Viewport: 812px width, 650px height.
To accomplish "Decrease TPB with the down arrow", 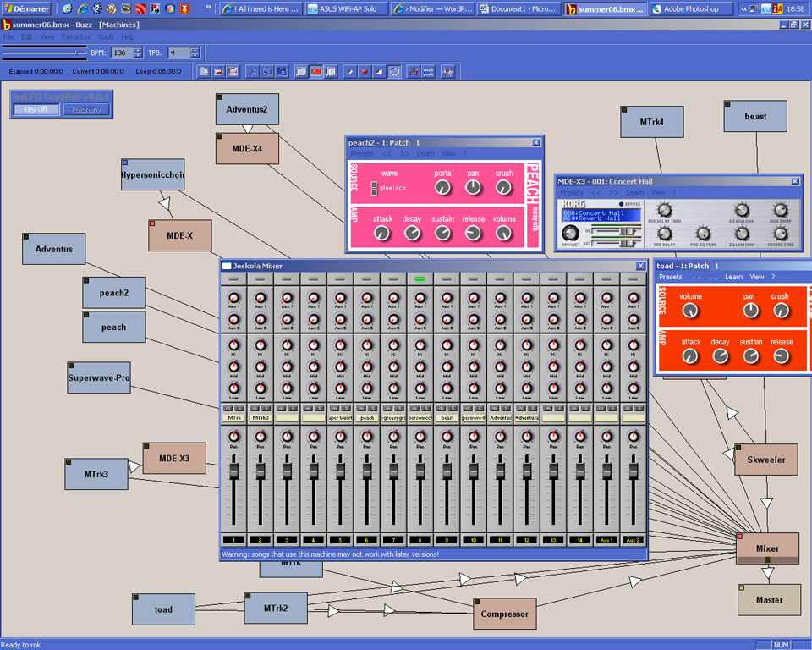I will pyautogui.click(x=195, y=56).
